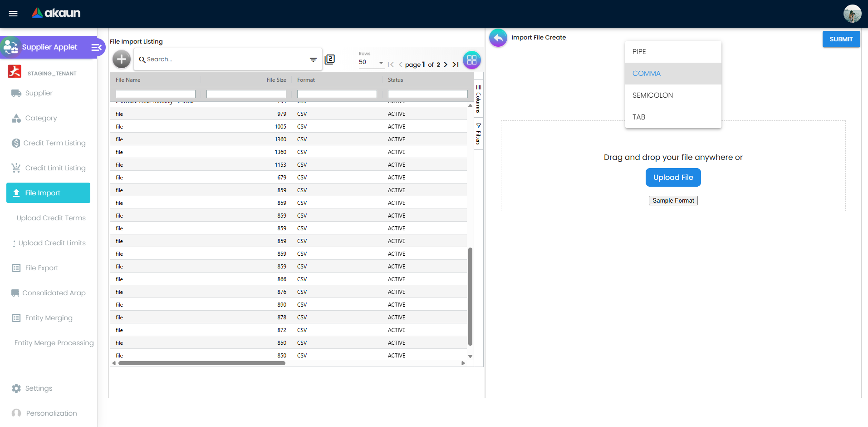The image size is (868, 427).
Task: Open the Filters panel on the table edge
Action: click(x=478, y=134)
